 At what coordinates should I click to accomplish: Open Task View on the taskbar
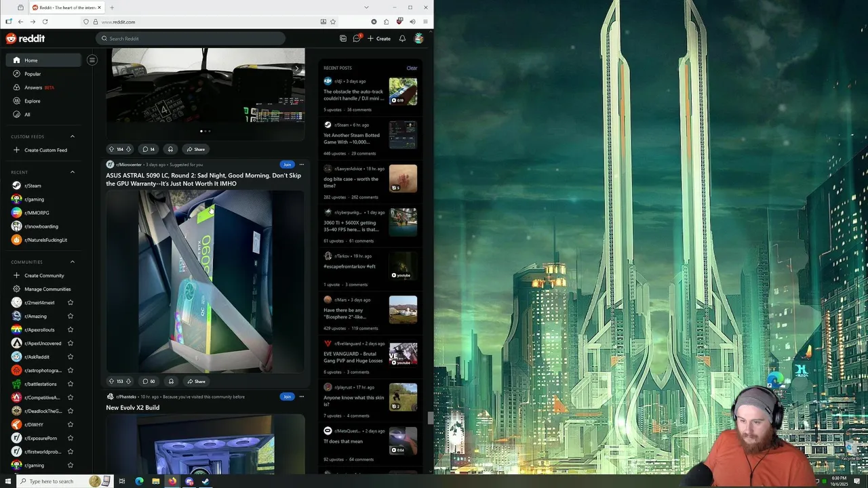click(122, 481)
